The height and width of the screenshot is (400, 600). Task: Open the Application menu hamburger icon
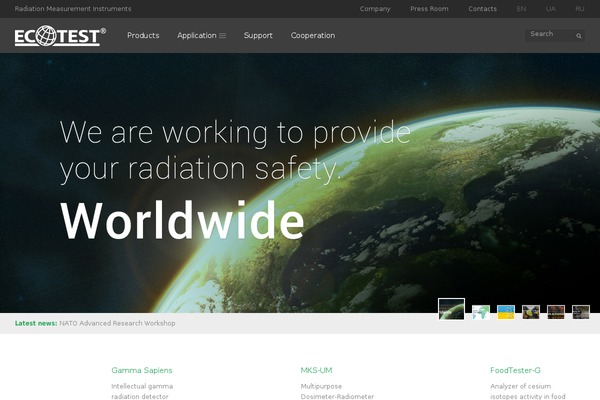tap(222, 36)
